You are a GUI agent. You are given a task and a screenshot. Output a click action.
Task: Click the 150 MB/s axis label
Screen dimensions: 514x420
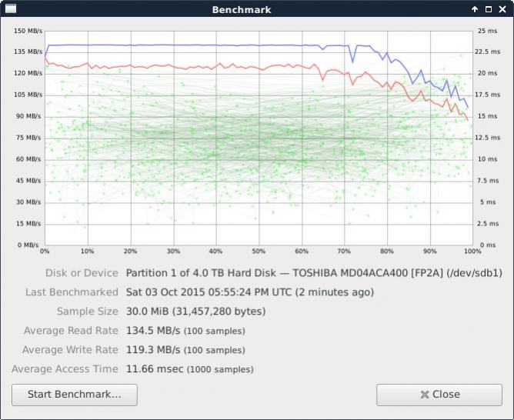click(x=28, y=31)
